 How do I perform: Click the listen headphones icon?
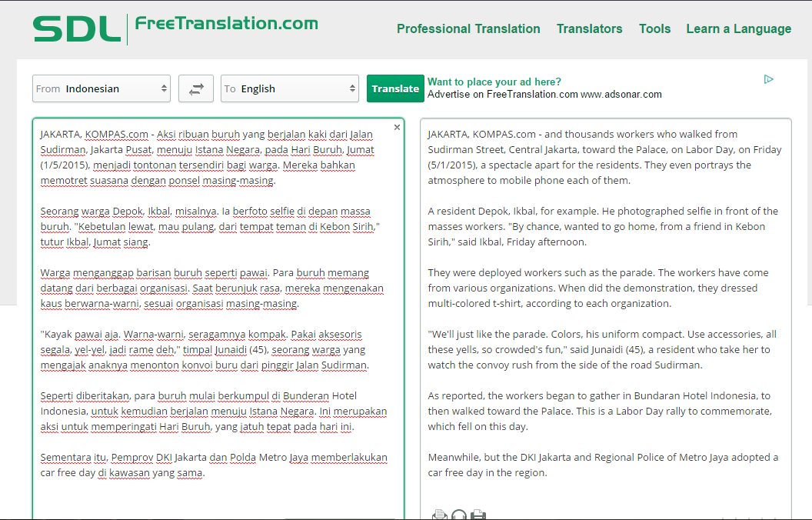459,515
